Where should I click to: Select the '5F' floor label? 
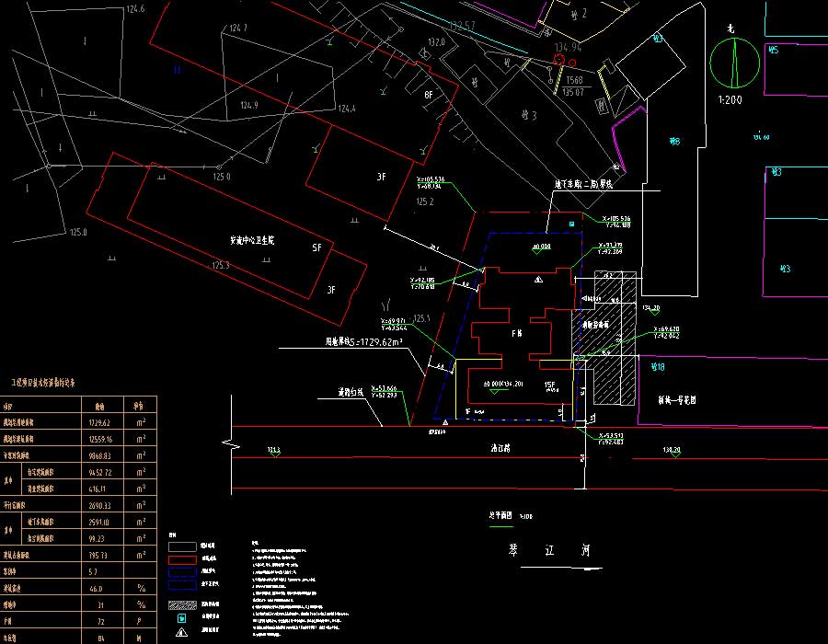(x=316, y=247)
